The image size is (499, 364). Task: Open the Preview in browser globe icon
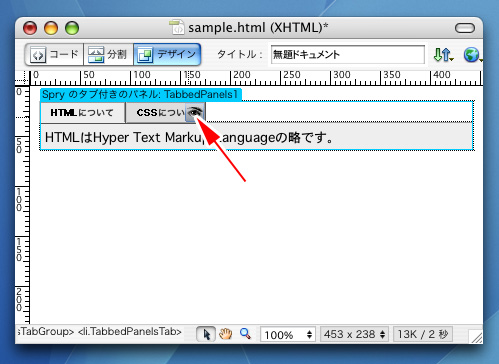pyautogui.click(x=472, y=55)
